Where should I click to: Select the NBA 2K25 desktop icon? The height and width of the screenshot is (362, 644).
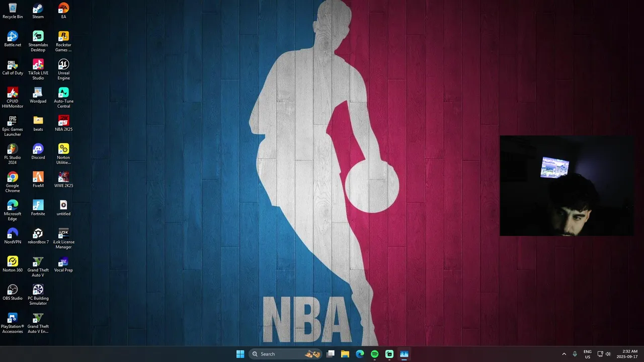tap(63, 124)
